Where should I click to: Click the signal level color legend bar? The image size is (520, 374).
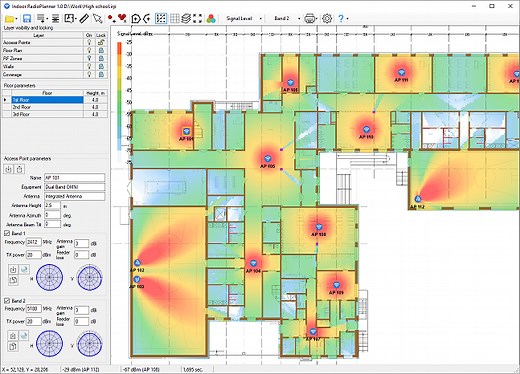tap(119, 102)
